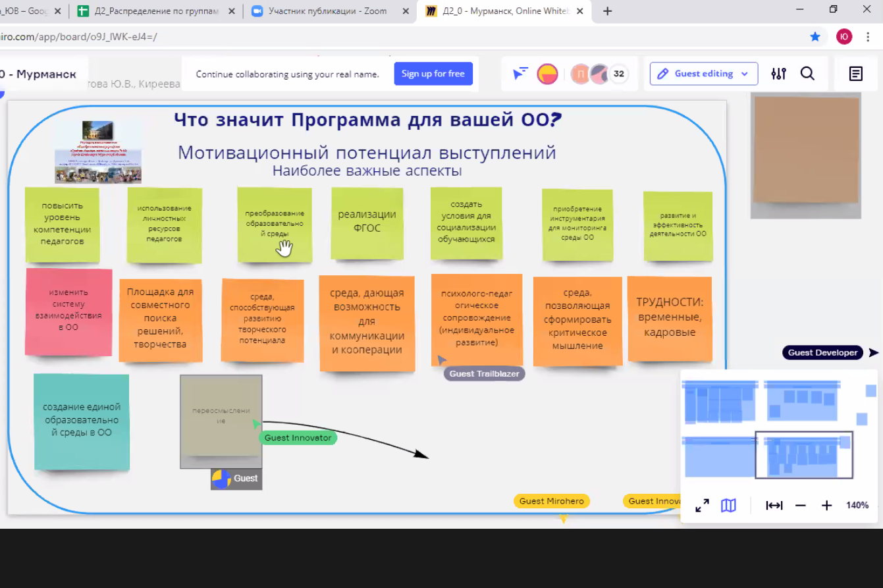Click the browser address bar URL

tap(79, 37)
